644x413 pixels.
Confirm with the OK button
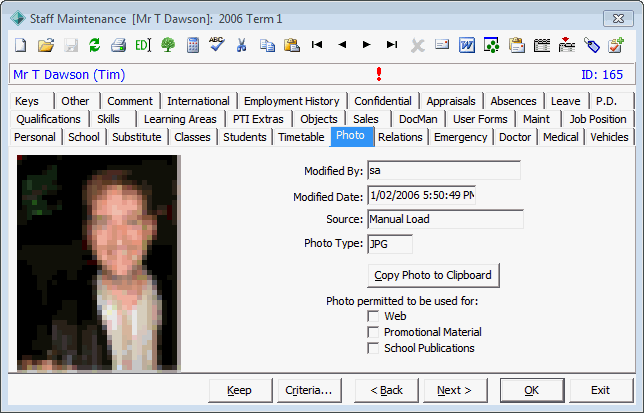point(532,390)
